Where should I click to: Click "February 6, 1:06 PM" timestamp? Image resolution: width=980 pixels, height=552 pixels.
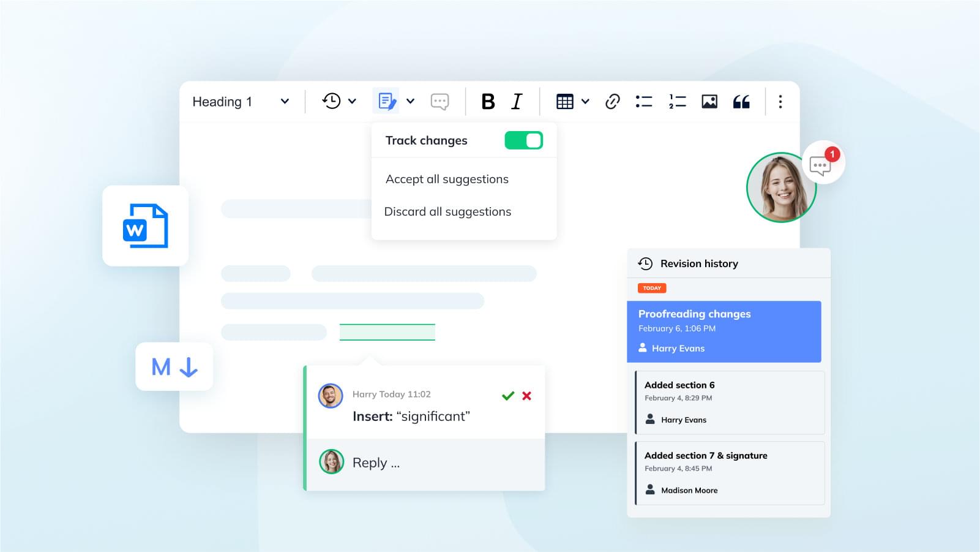point(677,328)
